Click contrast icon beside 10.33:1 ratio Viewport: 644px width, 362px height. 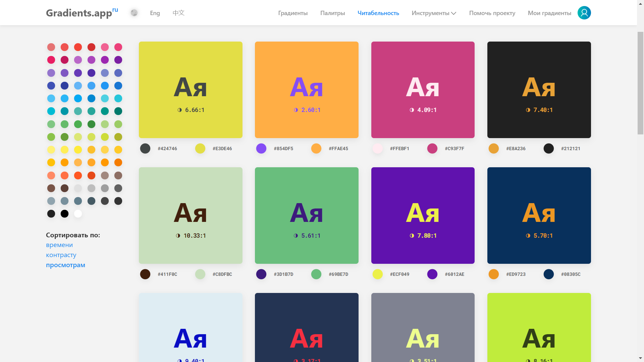pos(178,236)
